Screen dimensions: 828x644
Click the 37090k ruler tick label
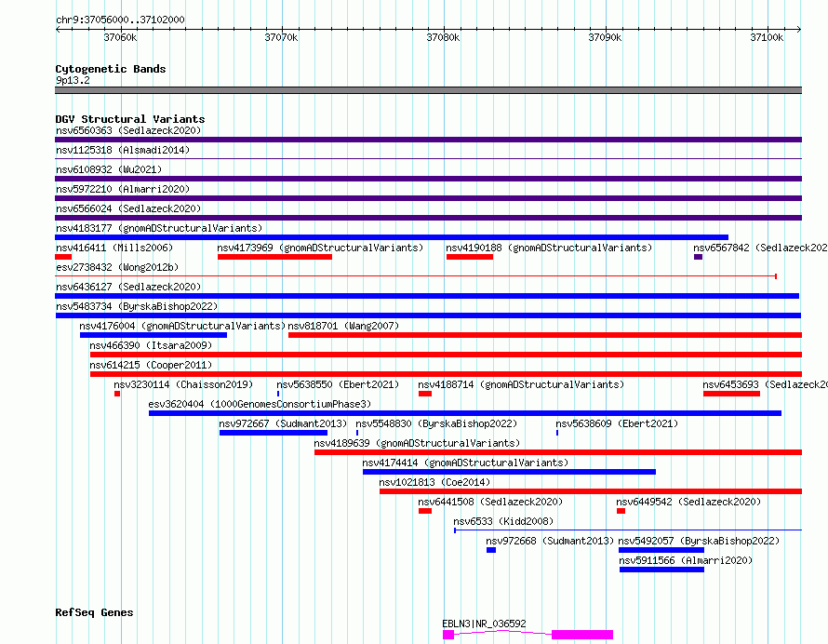pyautogui.click(x=605, y=37)
